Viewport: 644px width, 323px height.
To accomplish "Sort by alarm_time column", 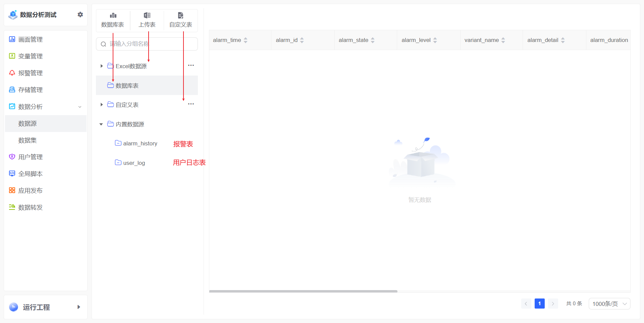I will [246, 40].
